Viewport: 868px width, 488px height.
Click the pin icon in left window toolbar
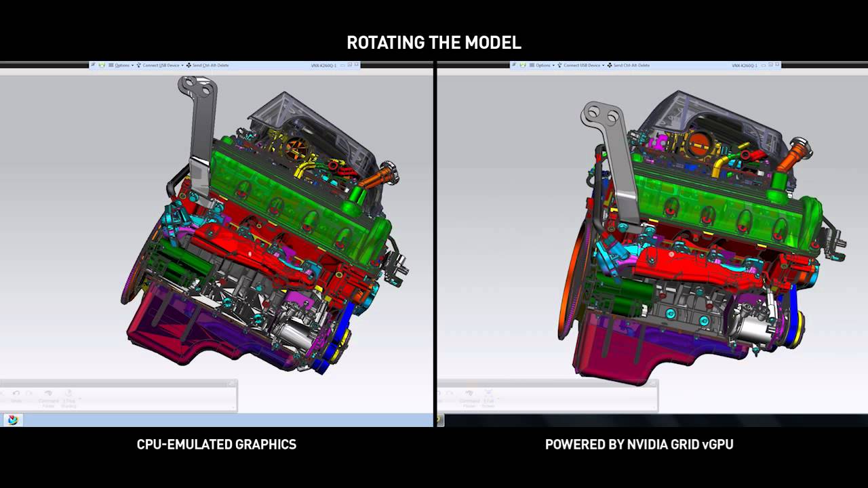click(94, 65)
